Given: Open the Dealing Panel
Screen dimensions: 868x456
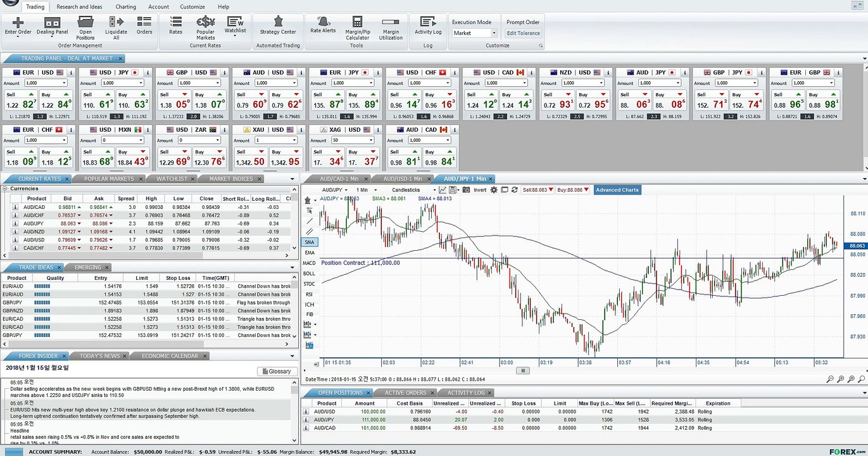Looking at the screenshot, I should coord(52,27).
